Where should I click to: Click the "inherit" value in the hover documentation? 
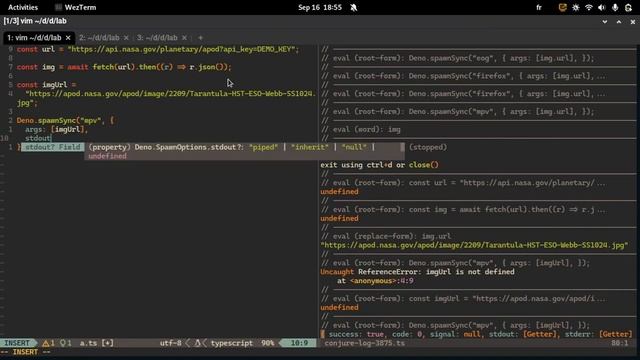click(310, 147)
